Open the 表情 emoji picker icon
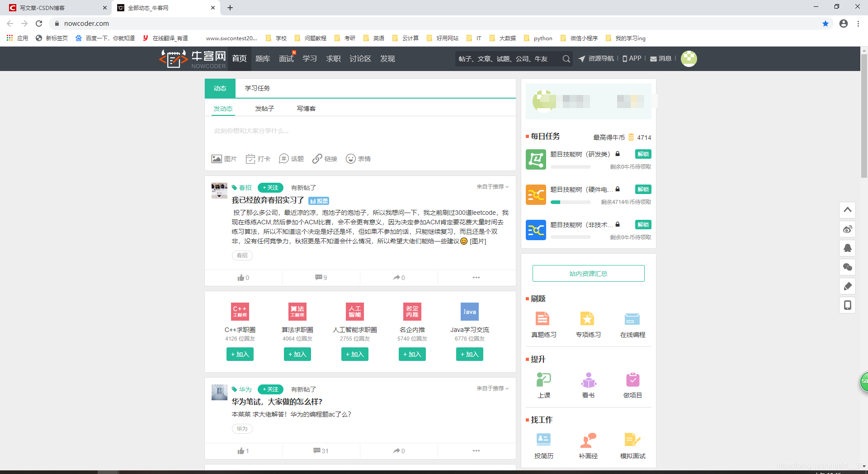 351,159
